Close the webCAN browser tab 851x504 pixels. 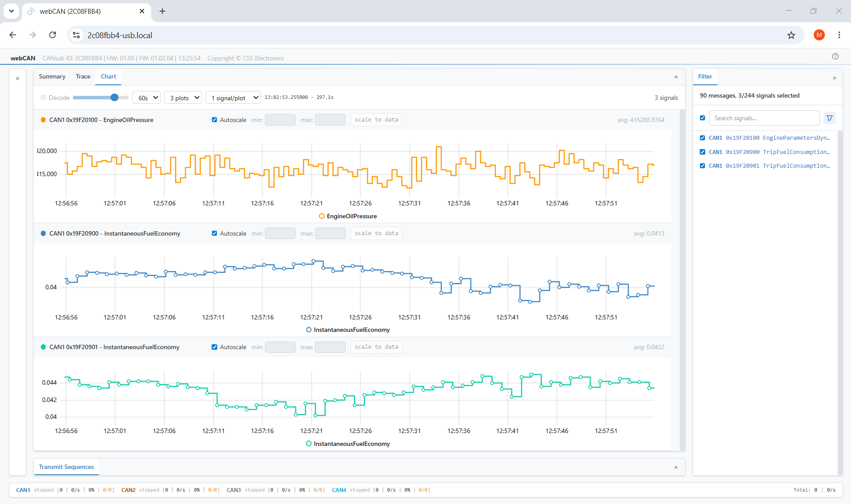point(142,11)
